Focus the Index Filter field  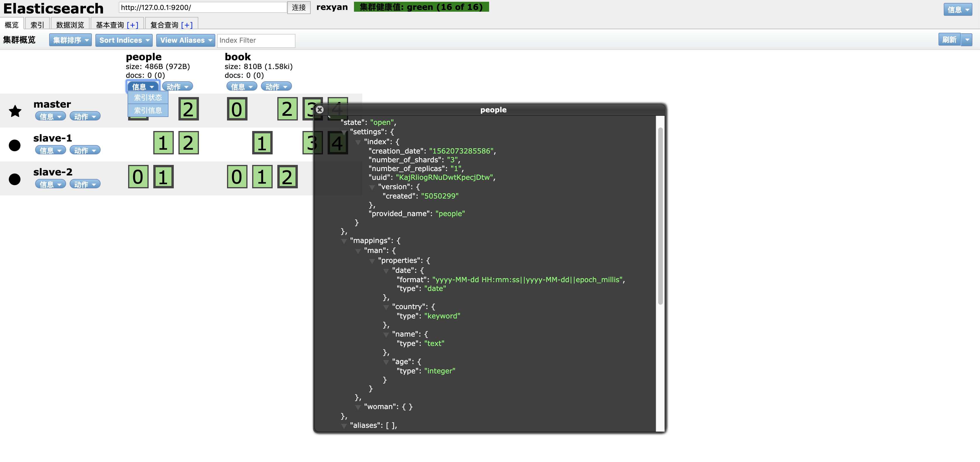(x=256, y=40)
